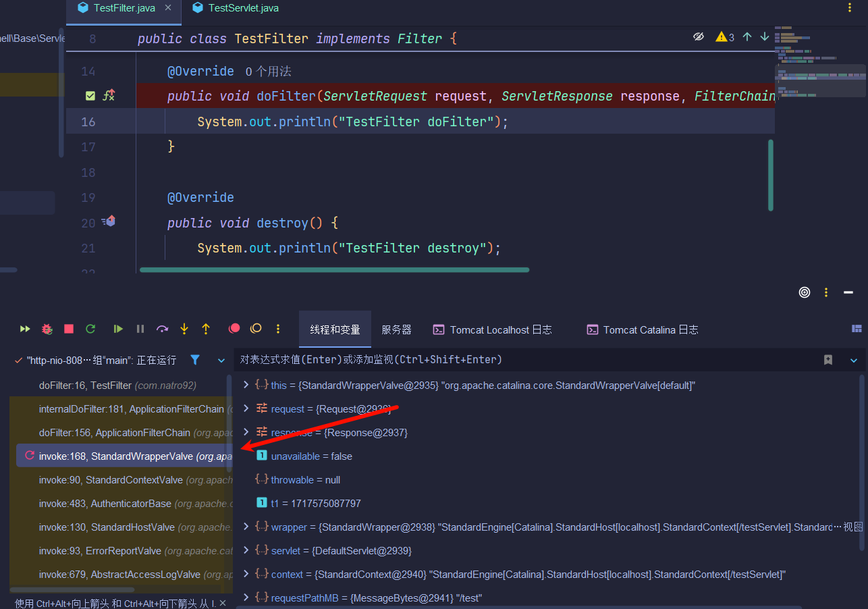Expand the 'requestPathMB' variable node
This screenshot has width=868, height=609.
pos(246,598)
